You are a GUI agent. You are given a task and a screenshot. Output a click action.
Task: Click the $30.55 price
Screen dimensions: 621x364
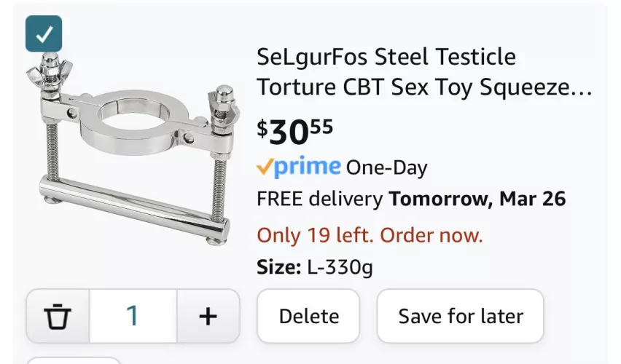coord(295,131)
